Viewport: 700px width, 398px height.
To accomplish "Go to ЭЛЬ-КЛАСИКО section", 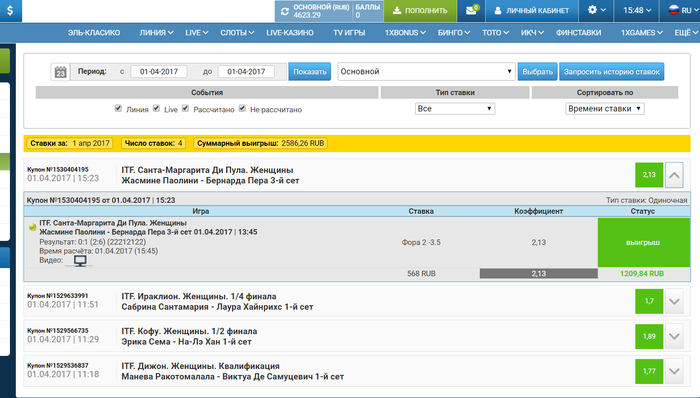I will 94,33.
